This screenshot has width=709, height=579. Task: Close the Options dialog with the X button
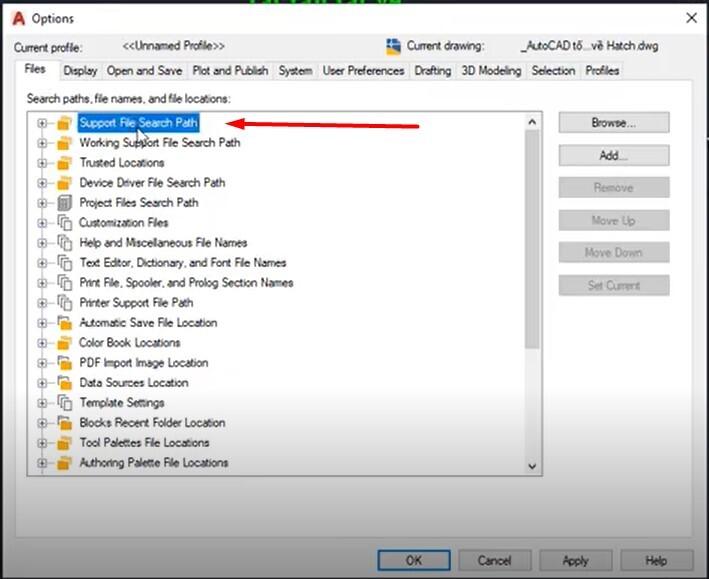(691, 18)
